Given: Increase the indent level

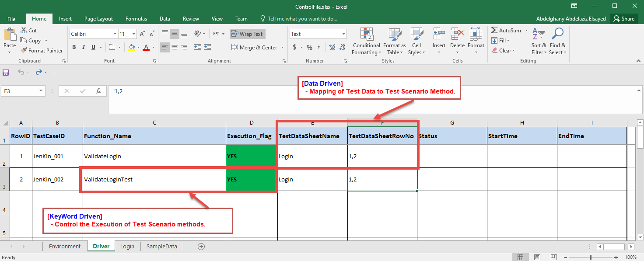Looking at the screenshot, I should [207, 47].
